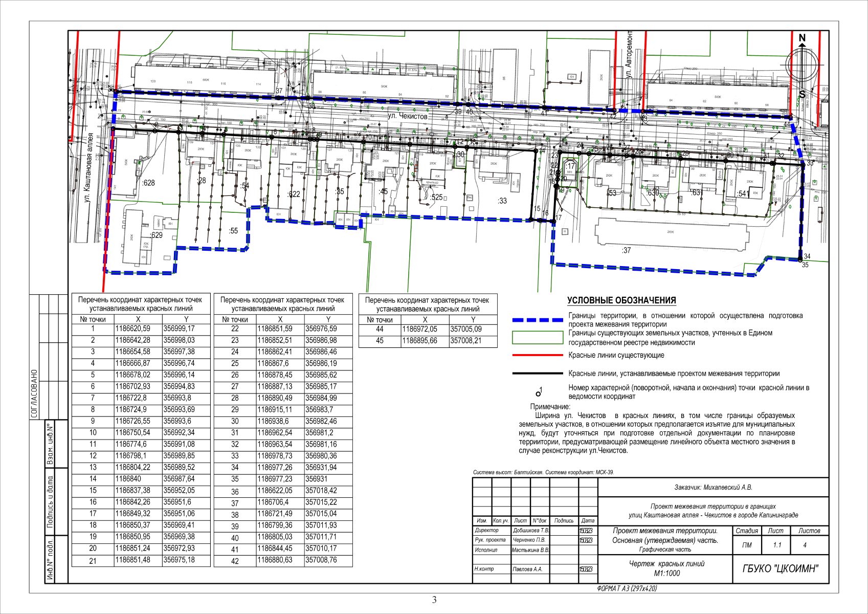Click the ГБУКО "ЦКОИМН" organization label
The image size is (868, 614).
click(x=780, y=568)
